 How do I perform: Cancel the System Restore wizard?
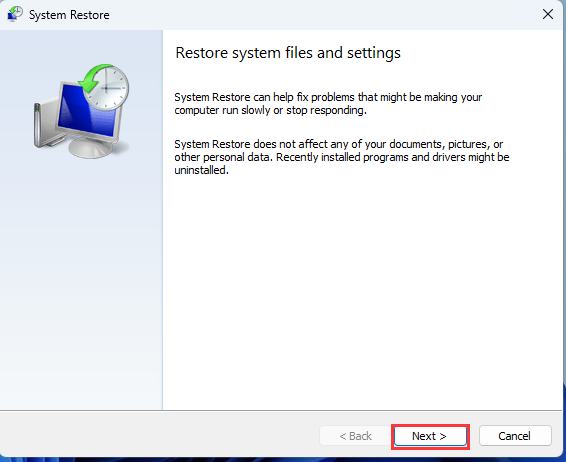(x=514, y=436)
